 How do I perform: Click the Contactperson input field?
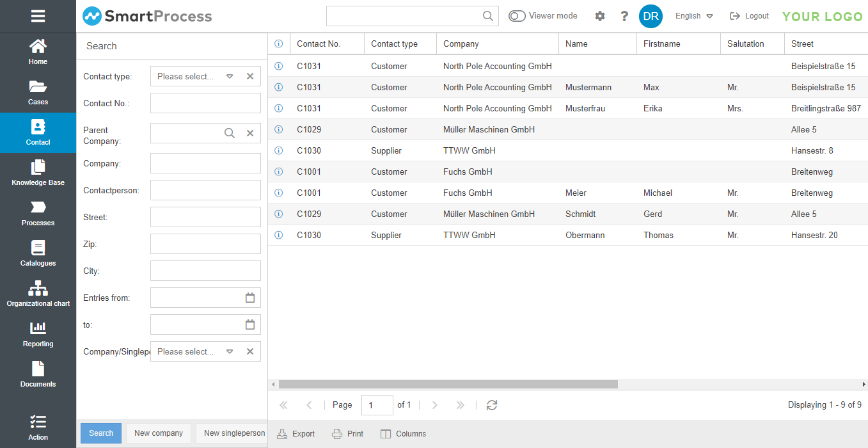click(x=205, y=190)
